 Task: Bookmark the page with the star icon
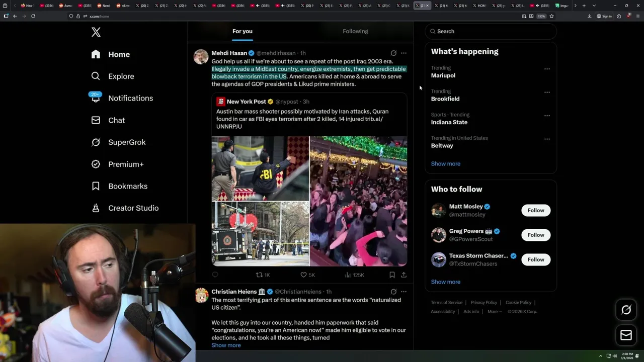pos(552,16)
